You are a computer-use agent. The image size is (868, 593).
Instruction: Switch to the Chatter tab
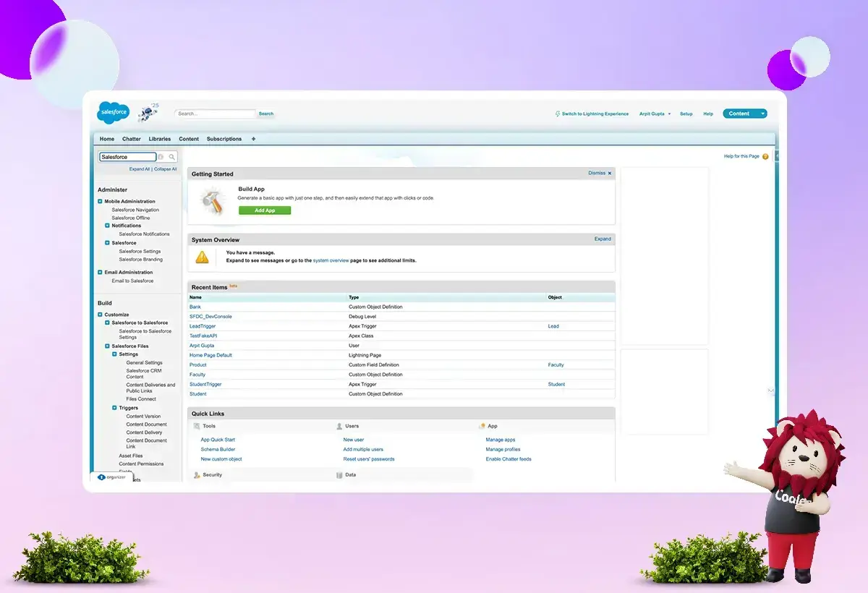click(131, 139)
